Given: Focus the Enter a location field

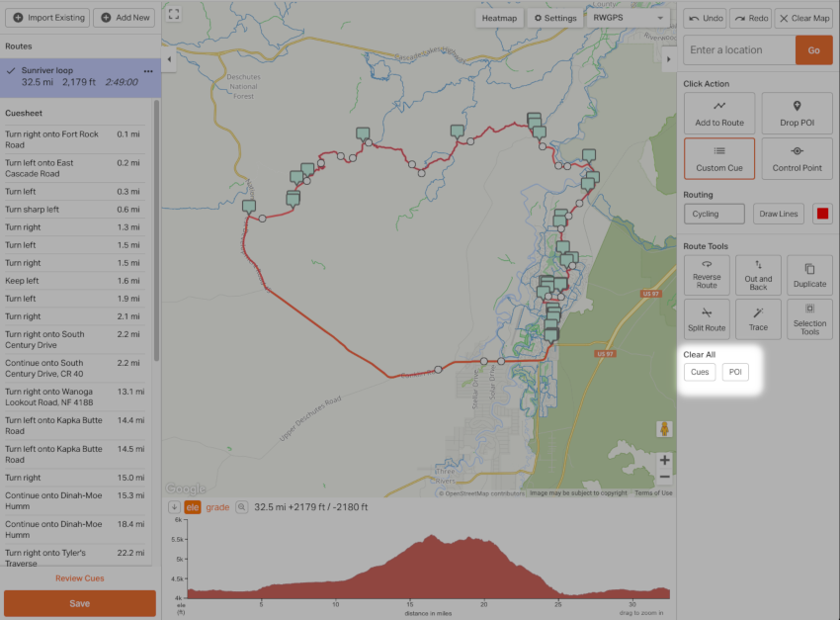Looking at the screenshot, I should point(739,49).
